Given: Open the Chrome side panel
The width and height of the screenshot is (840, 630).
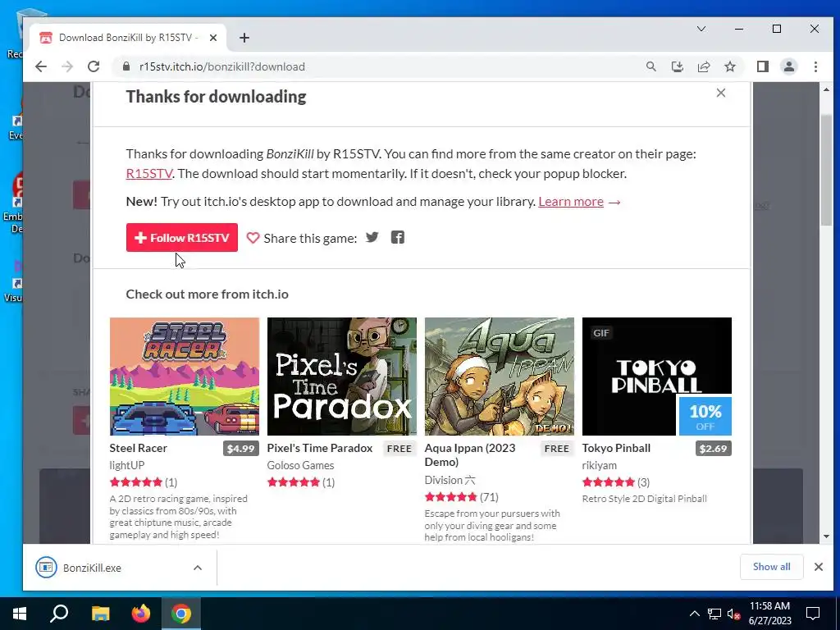Looking at the screenshot, I should pos(762,66).
